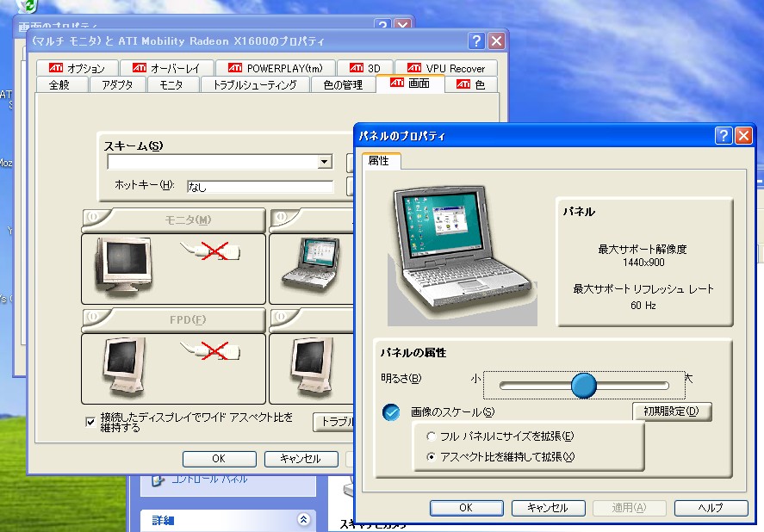
Task: Click キャンセル in the ATI Radeon properties window
Action: [301, 459]
